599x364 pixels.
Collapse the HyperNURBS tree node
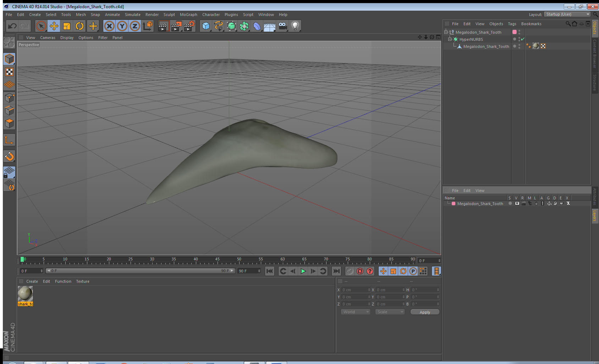(450, 39)
